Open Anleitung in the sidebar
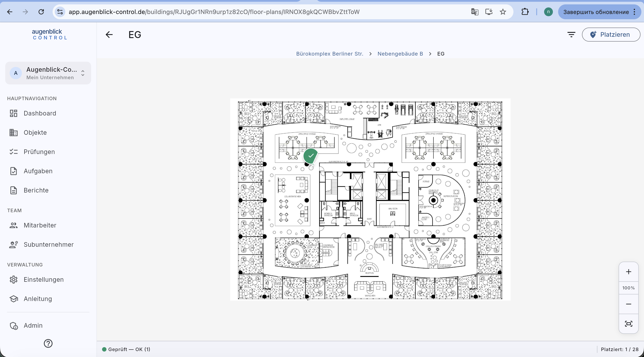Screen dimensions: 644x357 pyautogui.click(x=48, y=299)
